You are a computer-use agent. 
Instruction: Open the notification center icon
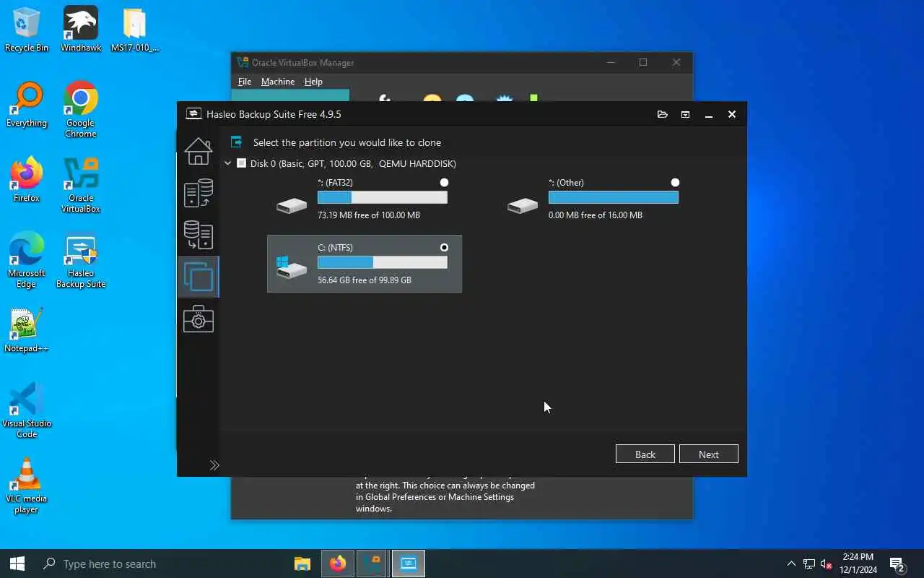click(897, 564)
